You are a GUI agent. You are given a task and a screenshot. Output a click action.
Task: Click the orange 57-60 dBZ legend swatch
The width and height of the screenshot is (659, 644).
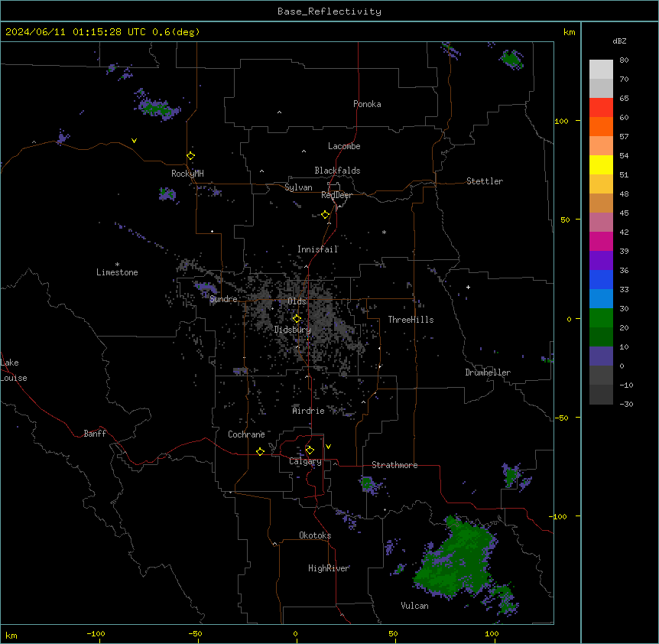coord(601,126)
